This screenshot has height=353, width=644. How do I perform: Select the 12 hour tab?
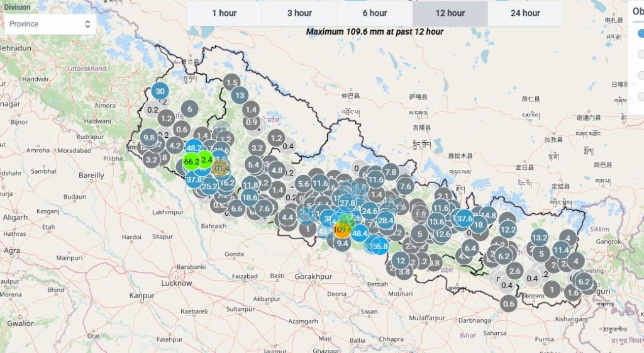[450, 13]
